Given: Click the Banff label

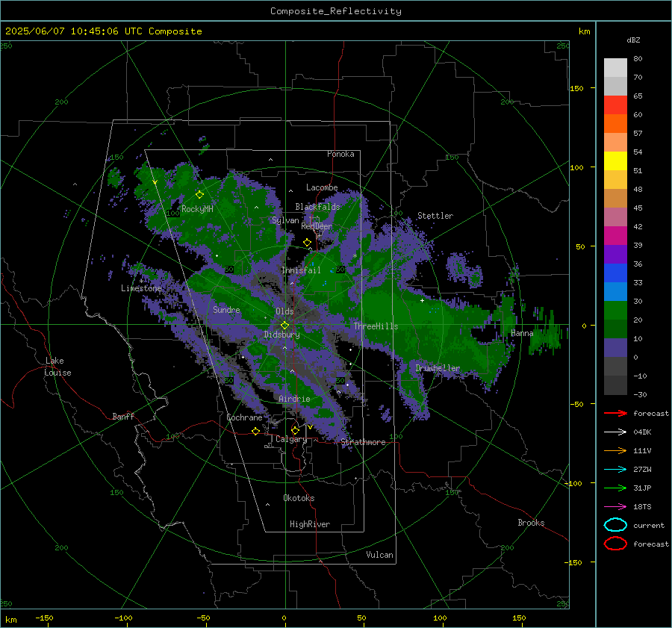Looking at the screenshot, I should pyautogui.click(x=123, y=416).
